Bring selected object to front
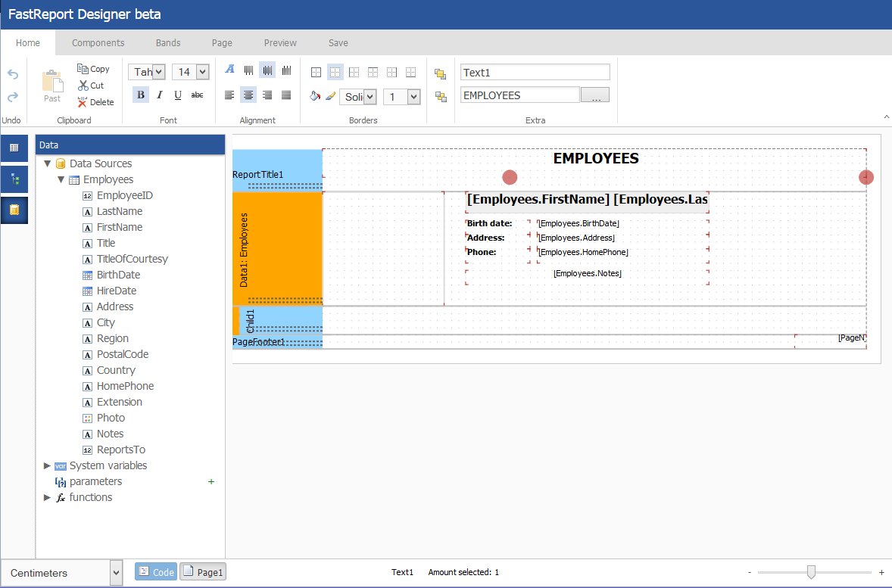892x588 pixels. [440, 74]
